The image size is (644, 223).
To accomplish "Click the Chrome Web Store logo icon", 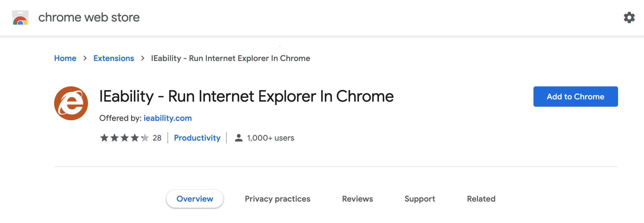I will point(20,18).
